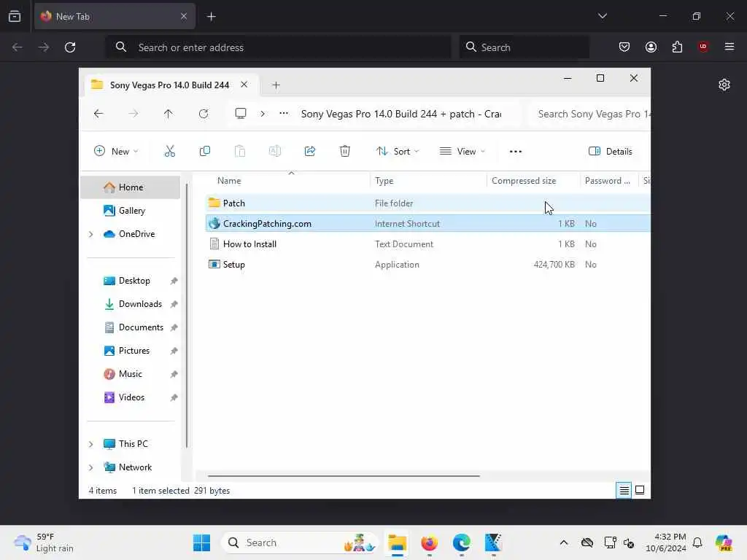Show hidden system tray icons
The height and width of the screenshot is (560, 747).
564,542
